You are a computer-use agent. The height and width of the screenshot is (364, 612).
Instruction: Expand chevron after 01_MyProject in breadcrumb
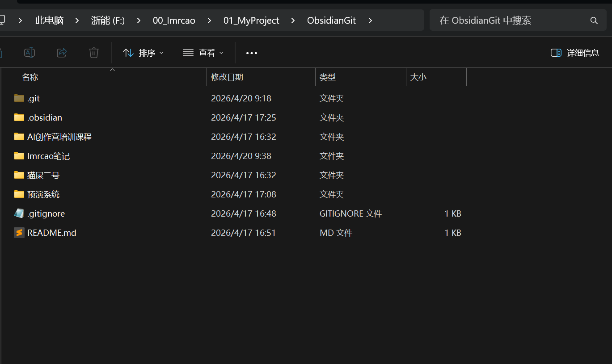point(293,21)
